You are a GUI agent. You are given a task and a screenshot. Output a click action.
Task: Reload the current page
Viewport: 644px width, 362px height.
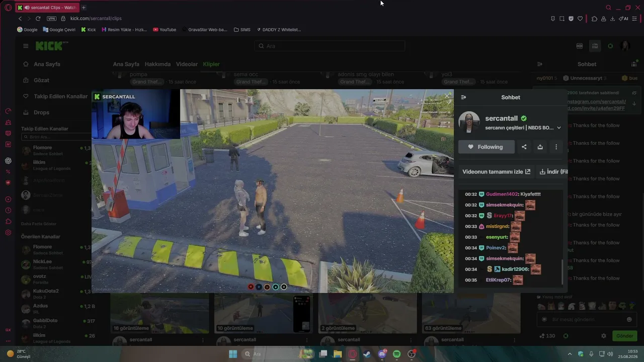click(x=38, y=19)
